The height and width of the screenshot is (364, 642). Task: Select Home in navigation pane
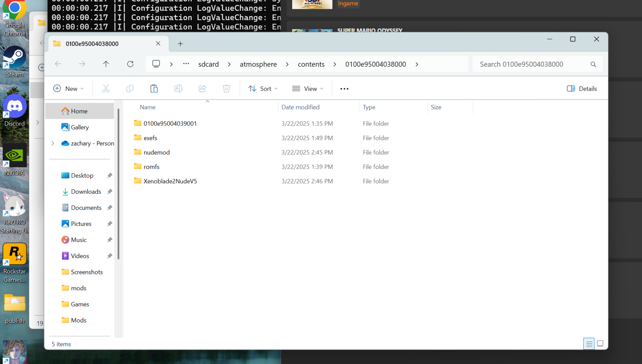pyautogui.click(x=80, y=111)
